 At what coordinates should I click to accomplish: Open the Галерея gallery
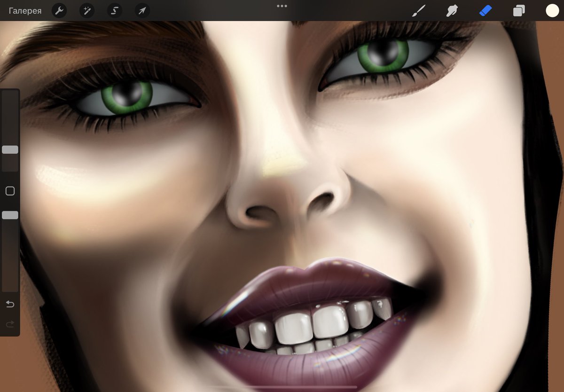click(25, 11)
